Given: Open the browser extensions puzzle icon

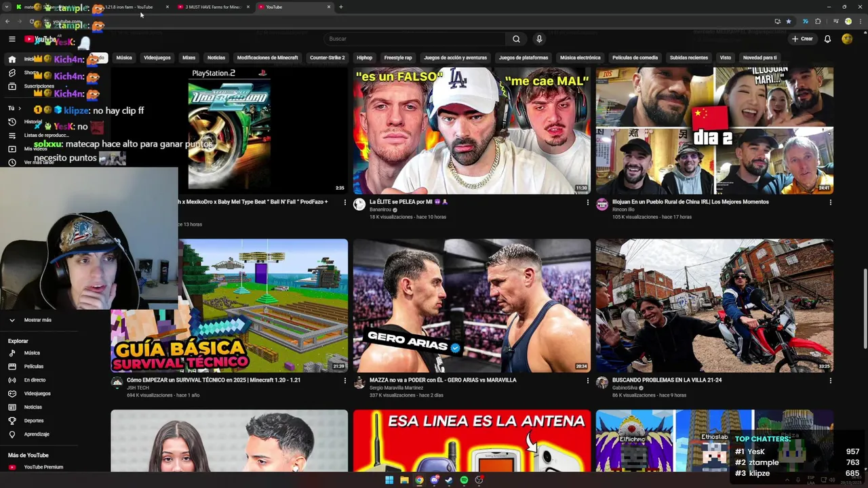Looking at the screenshot, I should click(818, 21).
